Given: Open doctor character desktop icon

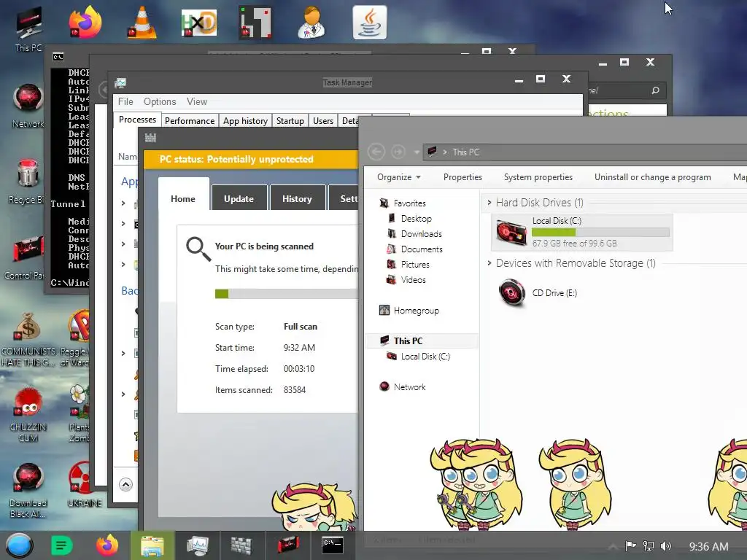Looking at the screenshot, I should [312, 23].
